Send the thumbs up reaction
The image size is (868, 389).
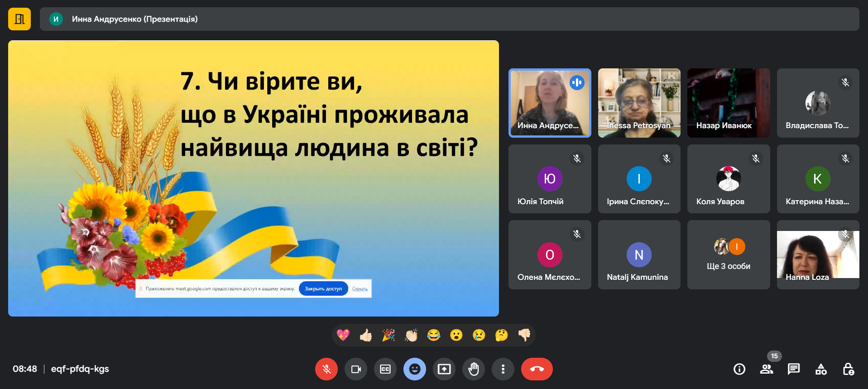[366, 335]
